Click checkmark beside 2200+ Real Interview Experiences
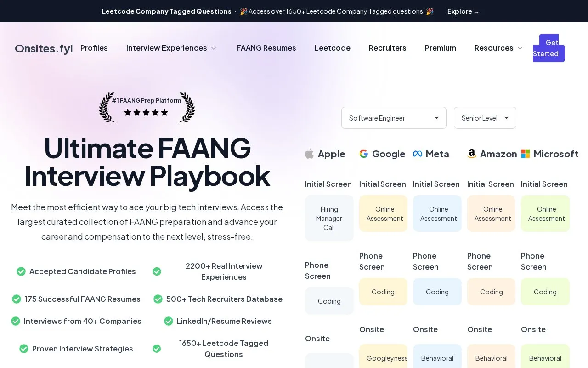 pos(157,271)
